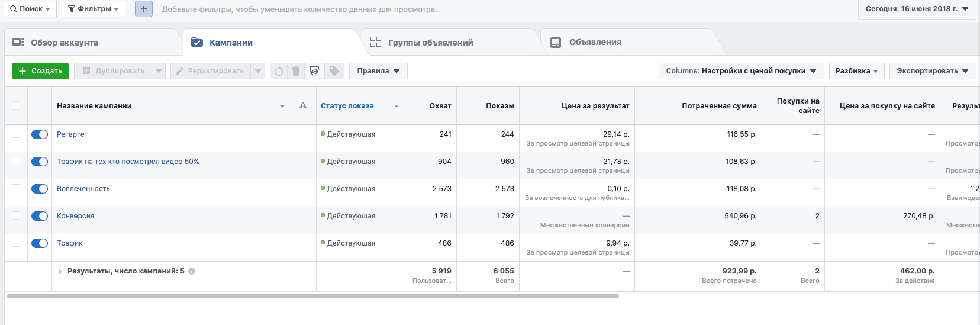Expand the date range selector for 16 июня 2018
This screenshot has width=980, height=325.
(x=917, y=9)
